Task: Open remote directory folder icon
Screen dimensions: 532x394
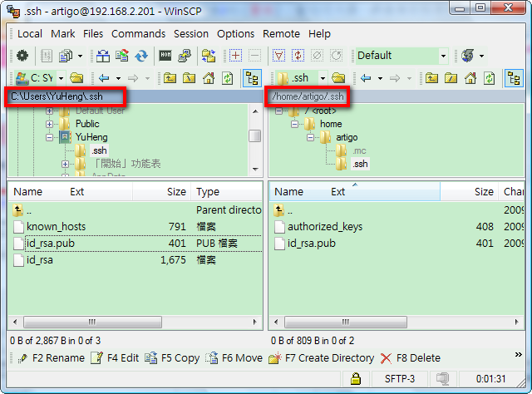Action: click(338, 78)
